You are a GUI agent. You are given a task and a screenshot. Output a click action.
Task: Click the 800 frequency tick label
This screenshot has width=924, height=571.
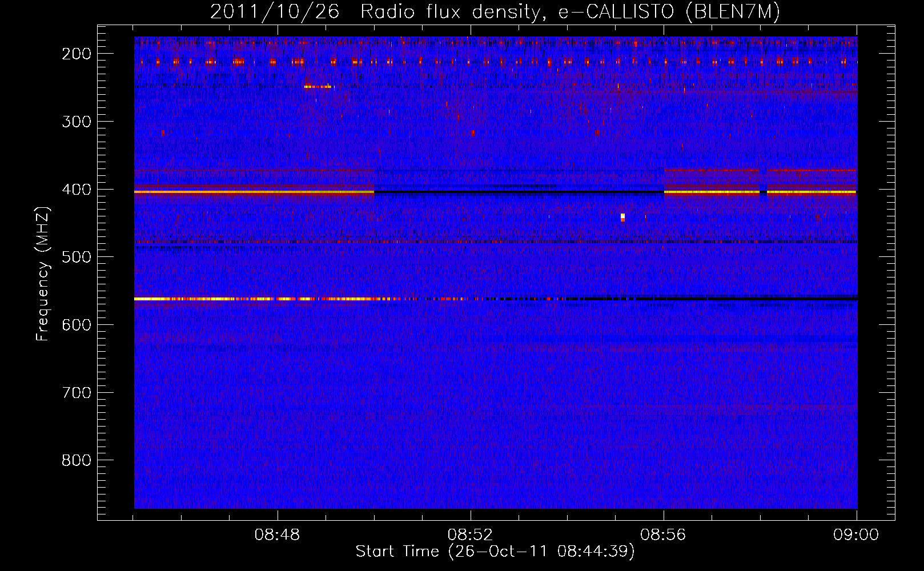click(77, 460)
